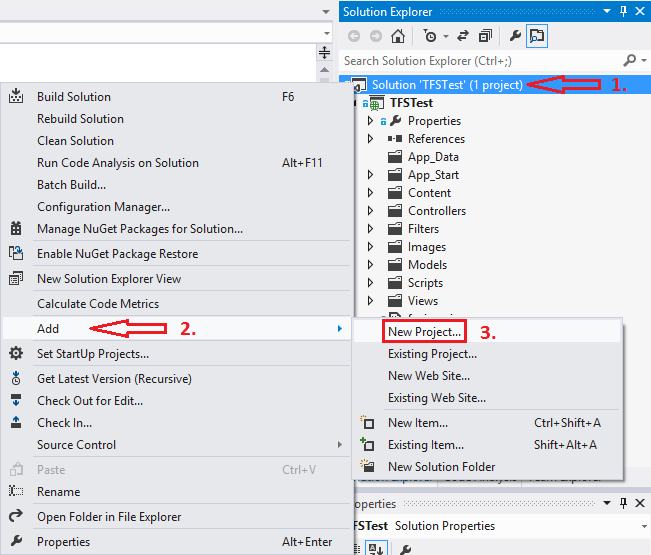Click the search magnifier icon
Image resolution: width=651 pixels, height=555 pixels.
click(629, 61)
